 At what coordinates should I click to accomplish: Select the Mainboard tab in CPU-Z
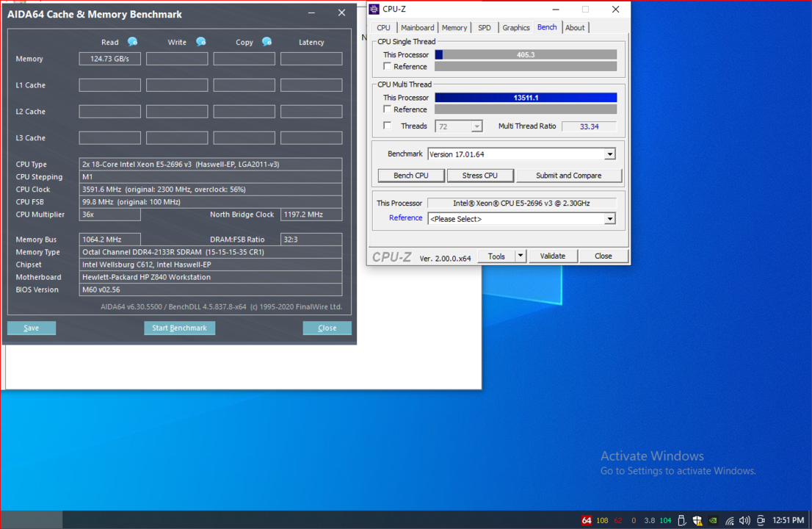click(x=417, y=27)
